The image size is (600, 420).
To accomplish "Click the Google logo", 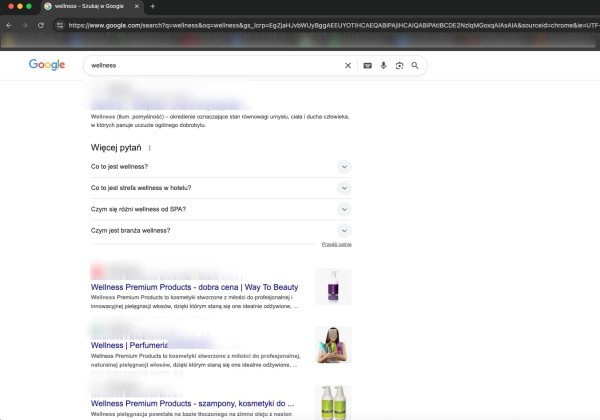I will (x=47, y=65).
